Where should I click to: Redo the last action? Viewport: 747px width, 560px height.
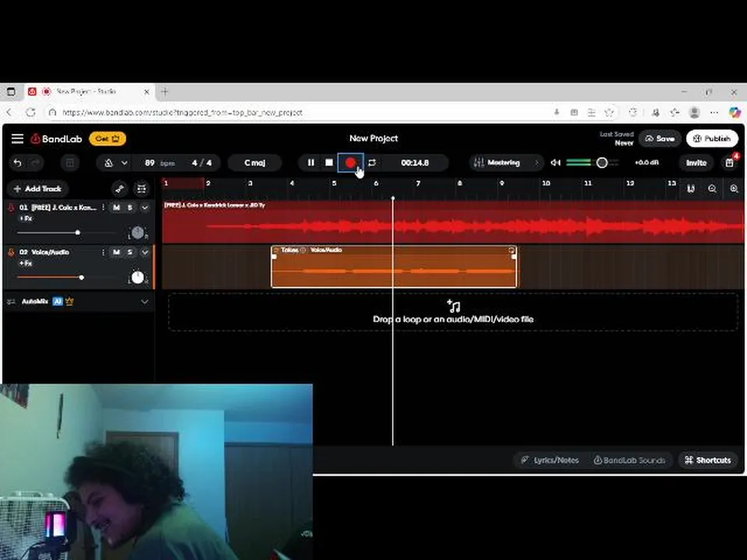tap(36, 163)
